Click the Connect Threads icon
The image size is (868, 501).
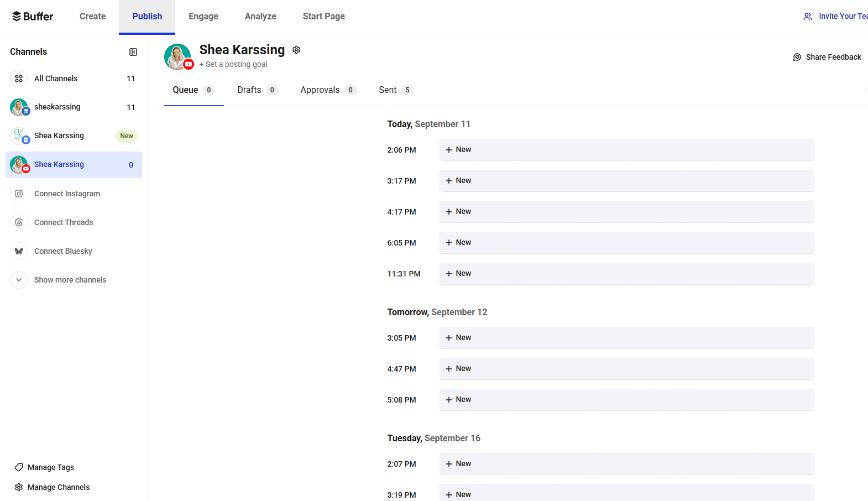pyautogui.click(x=19, y=222)
